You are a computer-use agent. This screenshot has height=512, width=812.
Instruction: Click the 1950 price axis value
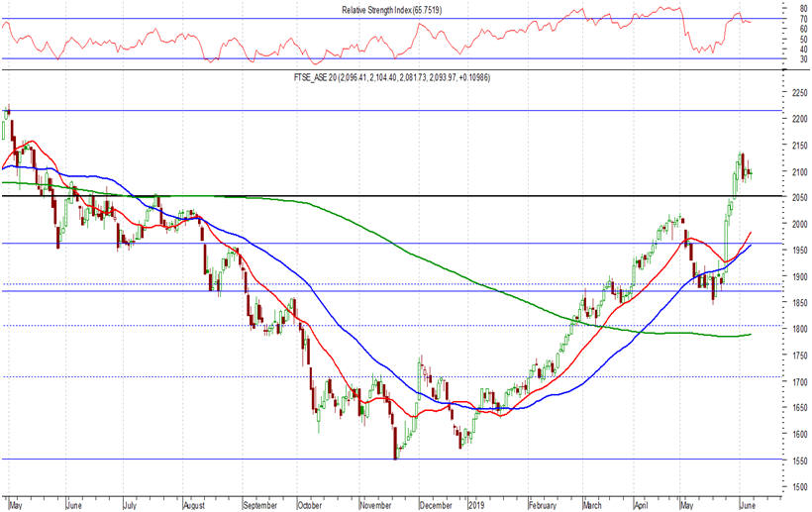[799, 251]
